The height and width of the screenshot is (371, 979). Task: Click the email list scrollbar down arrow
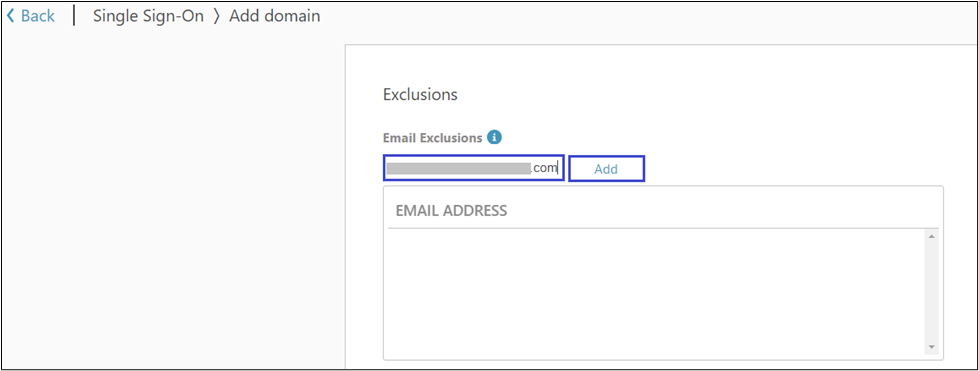(x=932, y=347)
